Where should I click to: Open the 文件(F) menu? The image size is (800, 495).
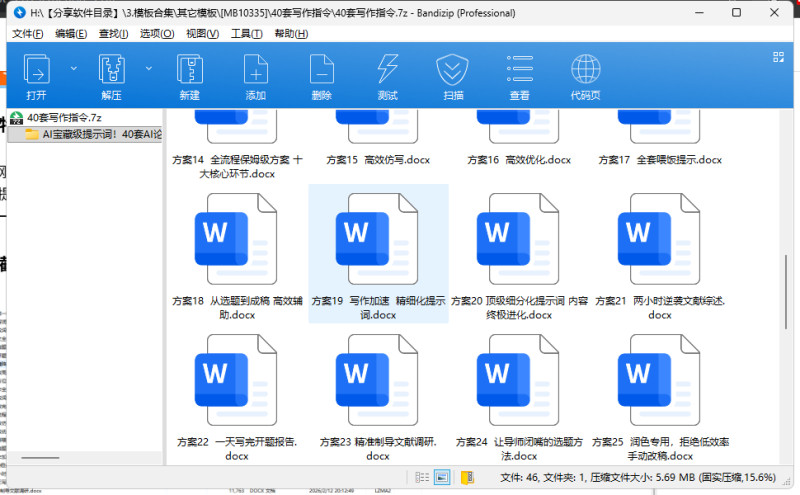click(28, 34)
